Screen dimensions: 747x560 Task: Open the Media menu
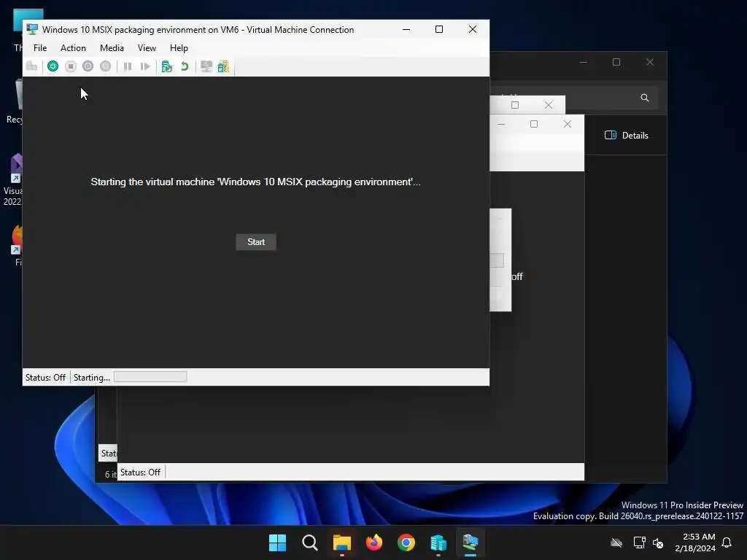pyautogui.click(x=112, y=48)
